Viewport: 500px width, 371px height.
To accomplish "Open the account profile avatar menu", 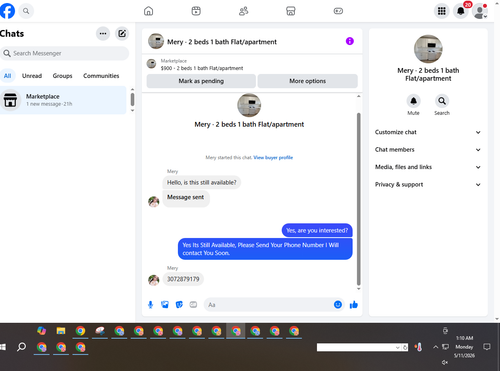I will pyautogui.click(x=480, y=11).
